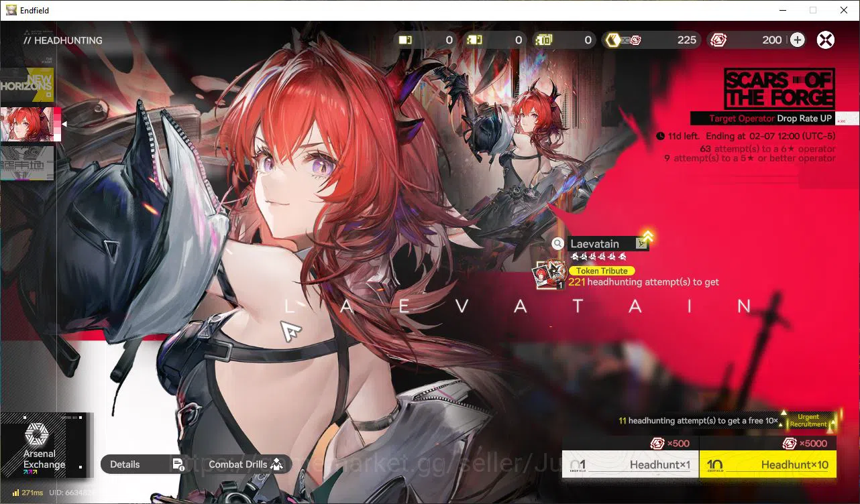Select the Endfield app icon in title bar
The image size is (860, 504).
coord(11,10)
